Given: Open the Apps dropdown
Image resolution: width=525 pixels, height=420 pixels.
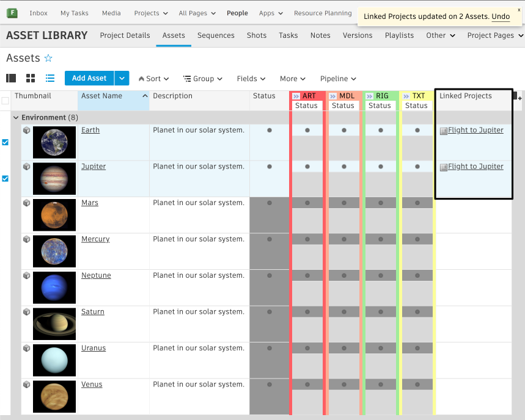Looking at the screenshot, I should point(271,13).
